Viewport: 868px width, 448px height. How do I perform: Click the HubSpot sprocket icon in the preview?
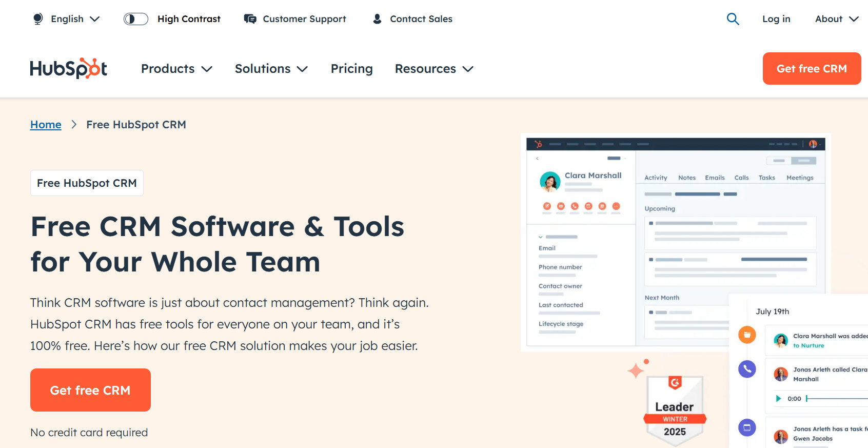tap(538, 144)
